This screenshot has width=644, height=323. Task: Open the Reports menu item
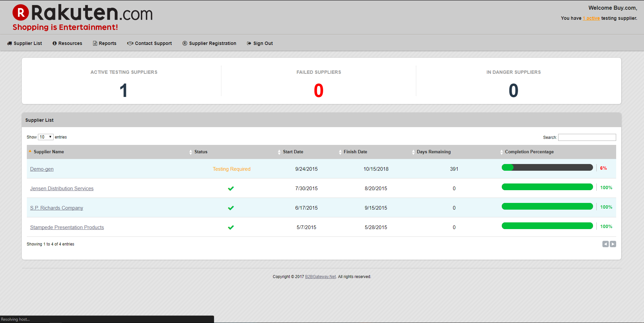[x=105, y=43]
